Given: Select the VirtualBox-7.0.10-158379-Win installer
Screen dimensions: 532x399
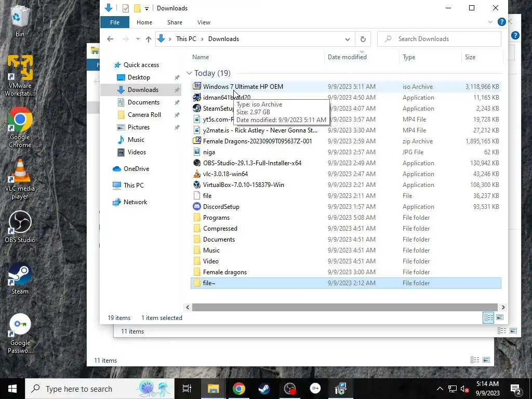Looking at the screenshot, I should click(345, 184).
